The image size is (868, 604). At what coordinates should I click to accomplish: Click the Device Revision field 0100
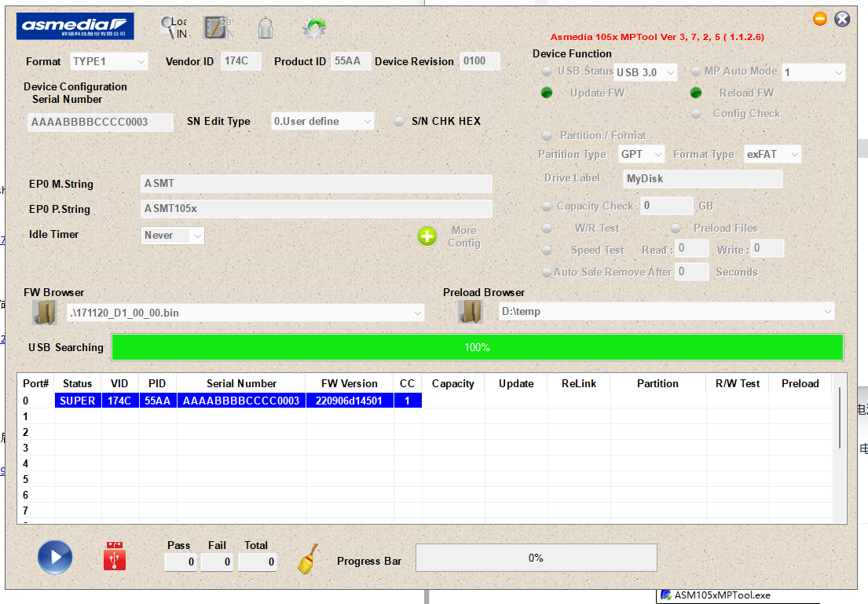click(x=479, y=61)
